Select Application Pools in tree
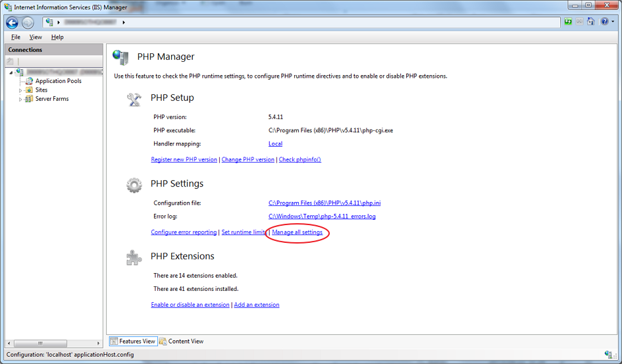Screen dimensions: 622x364 (59, 81)
